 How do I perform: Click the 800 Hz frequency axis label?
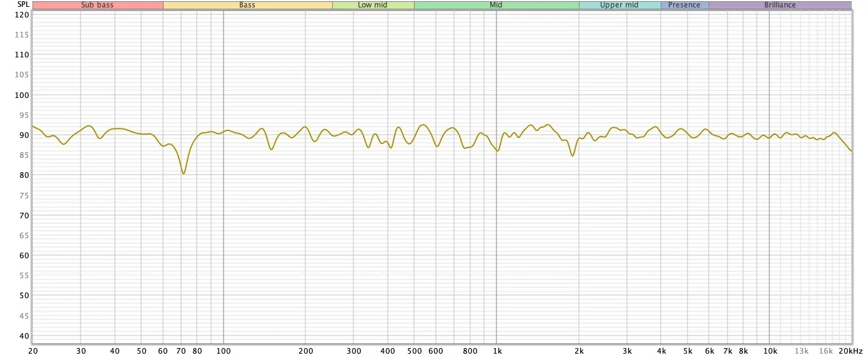click(470, 351)
